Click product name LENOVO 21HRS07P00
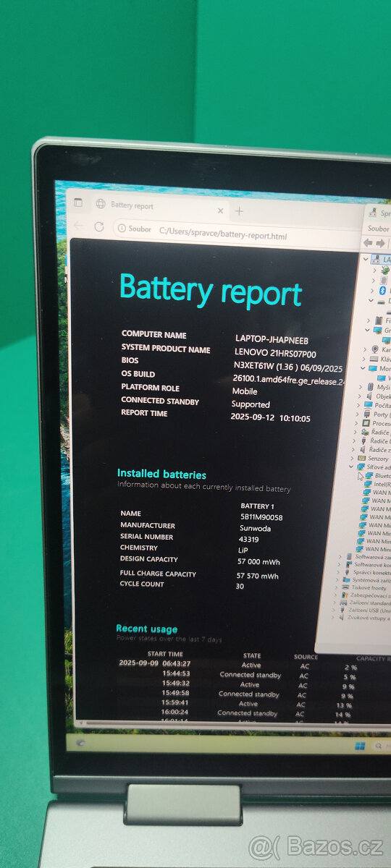391x868 pixels. coord(275,352)
